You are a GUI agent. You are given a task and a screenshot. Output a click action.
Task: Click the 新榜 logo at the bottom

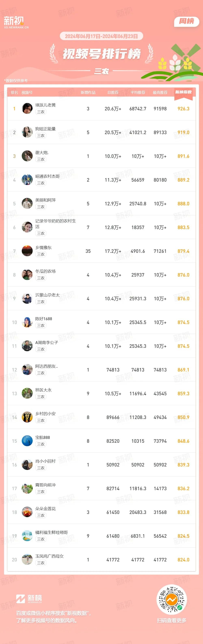(x=29, y=599)
